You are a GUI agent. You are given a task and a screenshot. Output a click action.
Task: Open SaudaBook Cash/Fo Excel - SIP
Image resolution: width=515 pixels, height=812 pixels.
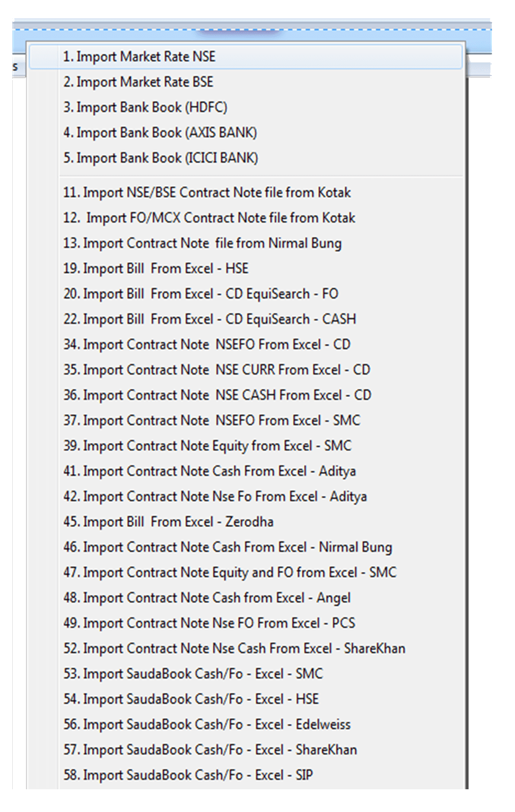click(x=246, y=775)
